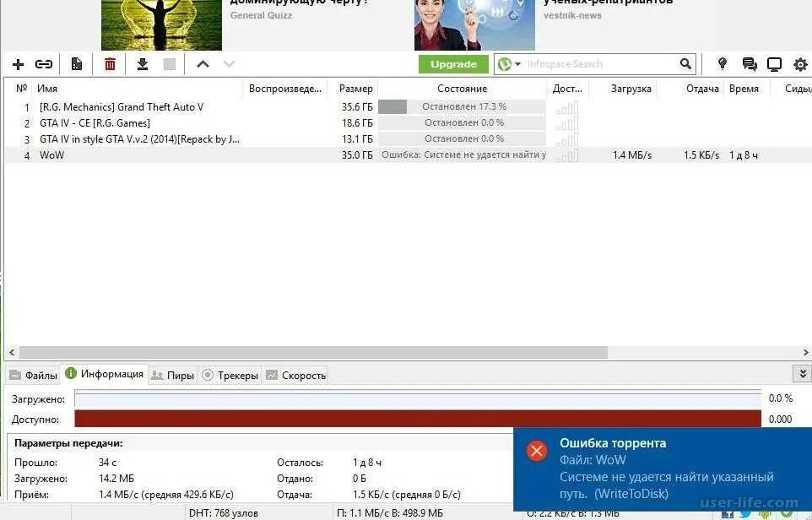Click the magnifying glass search icon

(x=685, y=63)
